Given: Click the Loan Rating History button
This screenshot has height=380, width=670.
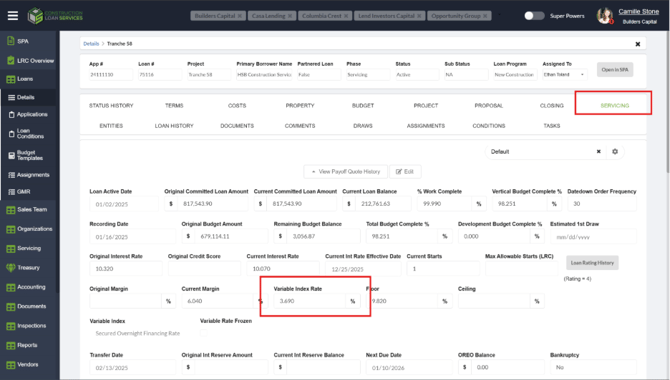Looking at the screenshot, I should point(592,263).
